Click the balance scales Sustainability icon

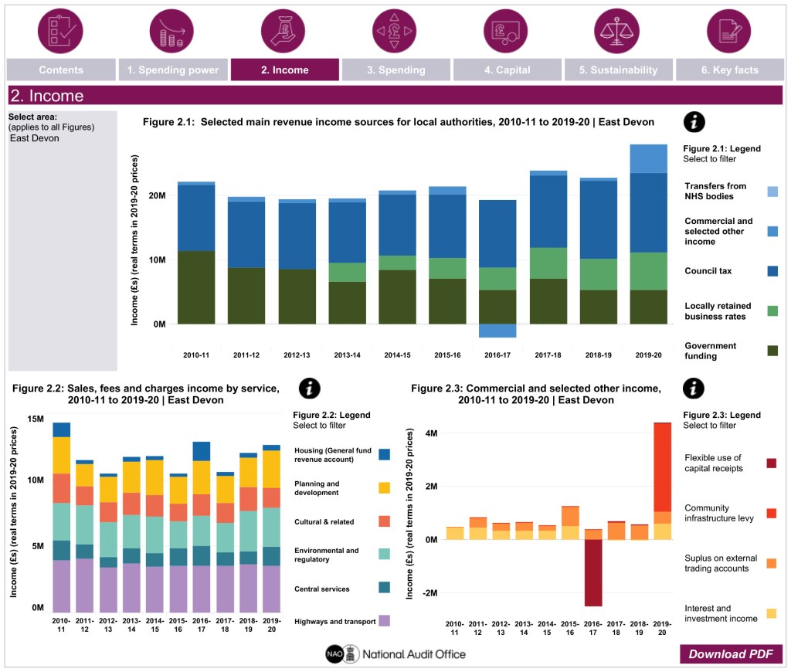617,31
